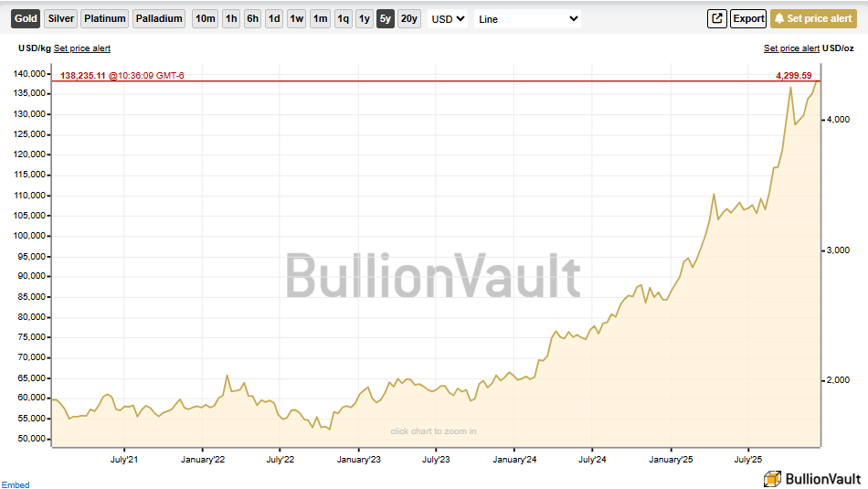This screenshot has height=489, width=868.
Task: Open the Embed link
Action: pos(16,484)
